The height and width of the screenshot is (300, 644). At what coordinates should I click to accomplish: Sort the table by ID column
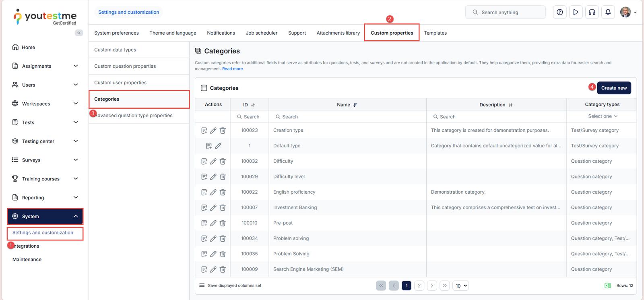tap(253, 105)
